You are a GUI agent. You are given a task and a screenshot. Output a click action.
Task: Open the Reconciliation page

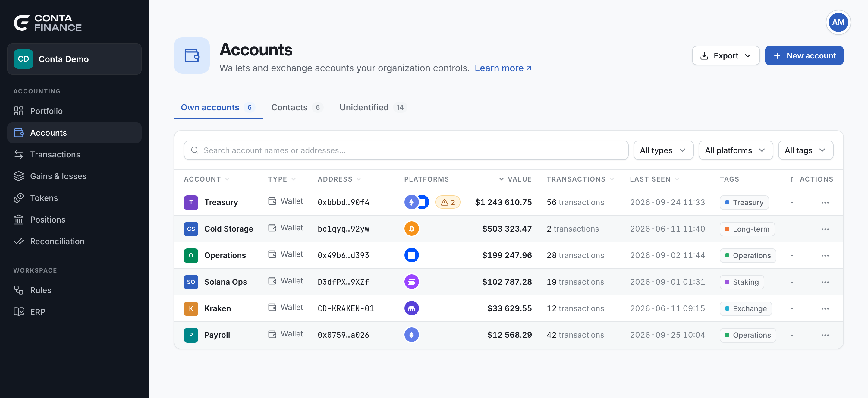click(x=74, y=241)
